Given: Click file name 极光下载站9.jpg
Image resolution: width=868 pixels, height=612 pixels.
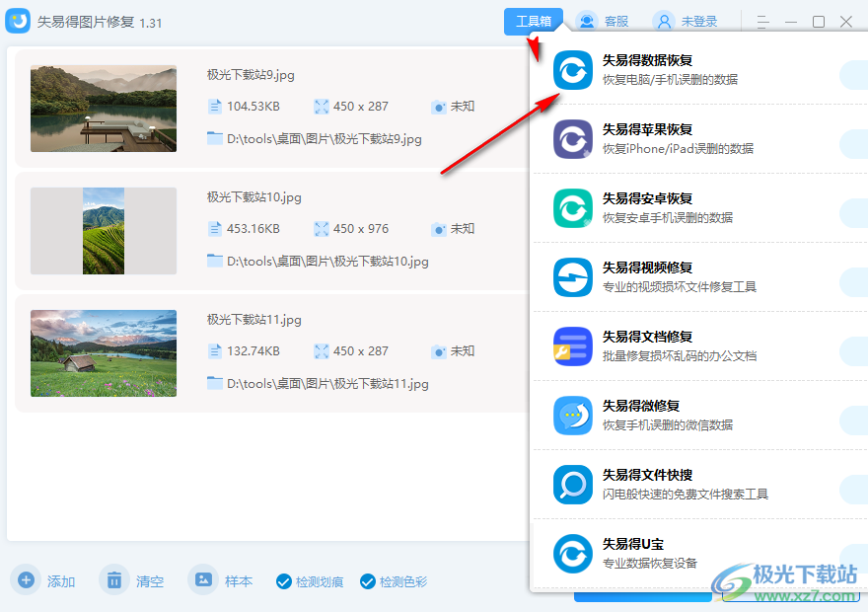Looking at the screenshot, I should tap(251, 75).
